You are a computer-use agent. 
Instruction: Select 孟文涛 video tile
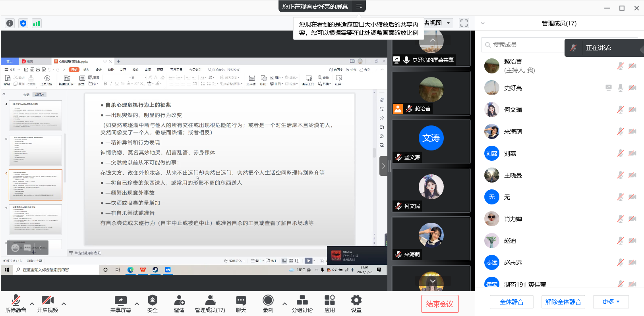pos(431,142)
